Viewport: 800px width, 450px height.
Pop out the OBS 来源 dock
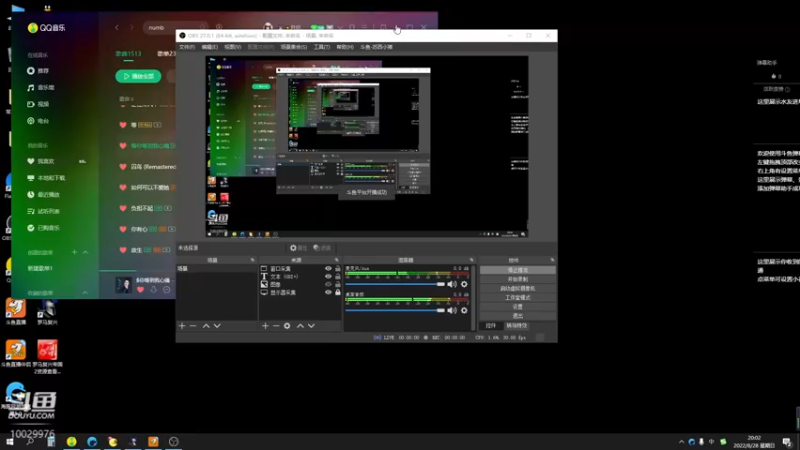tap(337, 260)
